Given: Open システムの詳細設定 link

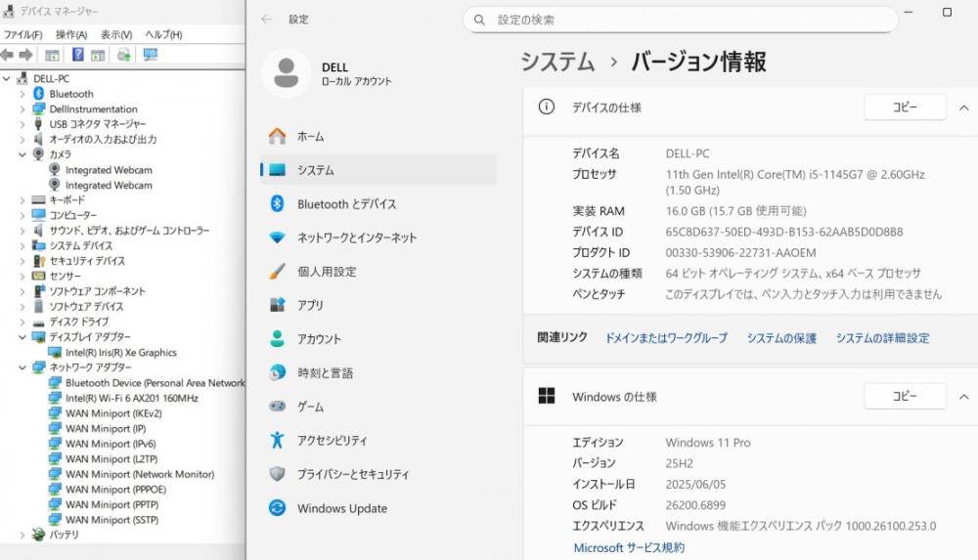Looking at the screenshot, I should [x=882, y=338].
